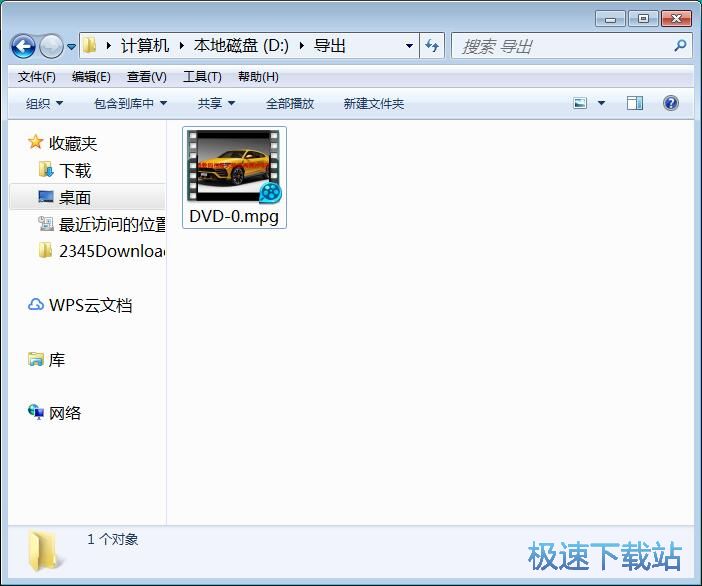Open the 编辑(E) menu
This screenshot has height=586, width=702.
91,77
